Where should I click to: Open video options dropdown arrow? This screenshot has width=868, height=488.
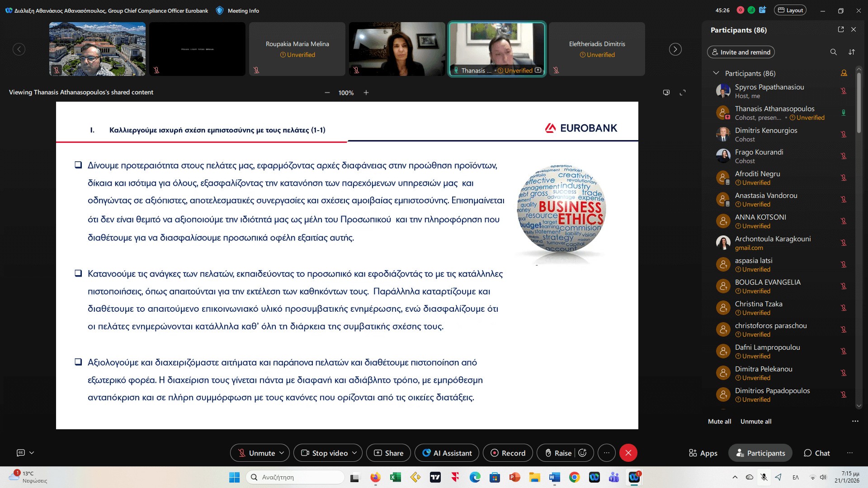coord(354,453)
